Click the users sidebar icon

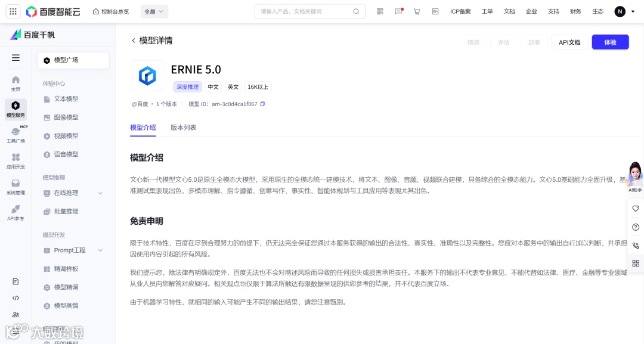tap(16, 314)
